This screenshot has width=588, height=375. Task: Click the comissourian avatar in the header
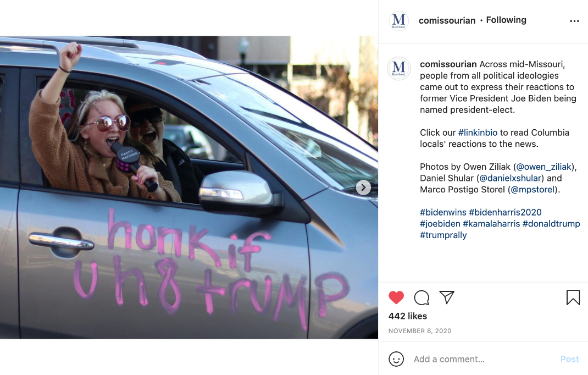[x=398, y=21]
